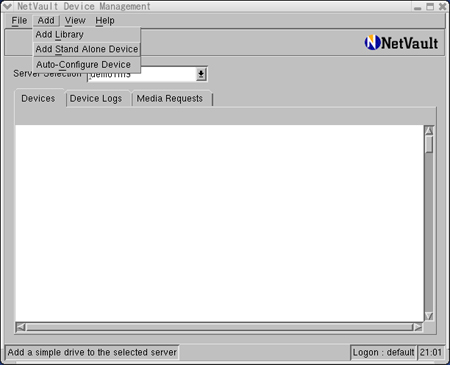Maximize the NetVault Device Management window

point(430,7)
